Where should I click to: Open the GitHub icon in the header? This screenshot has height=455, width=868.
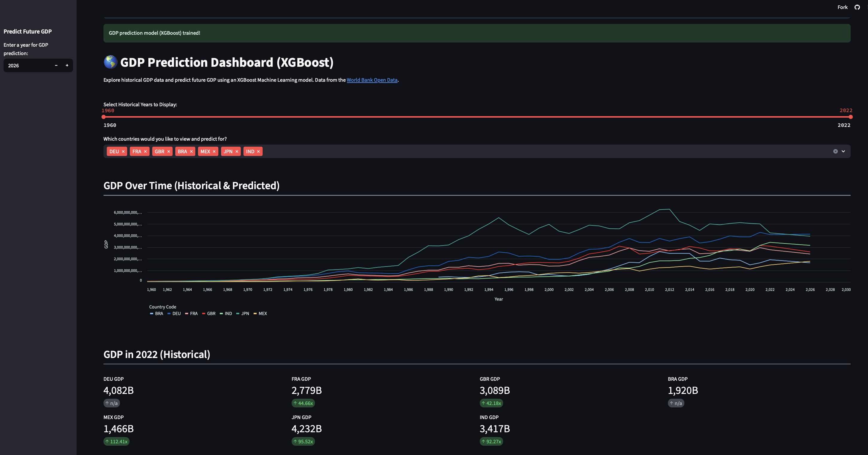pyautogui.click(x=857, y=7)
